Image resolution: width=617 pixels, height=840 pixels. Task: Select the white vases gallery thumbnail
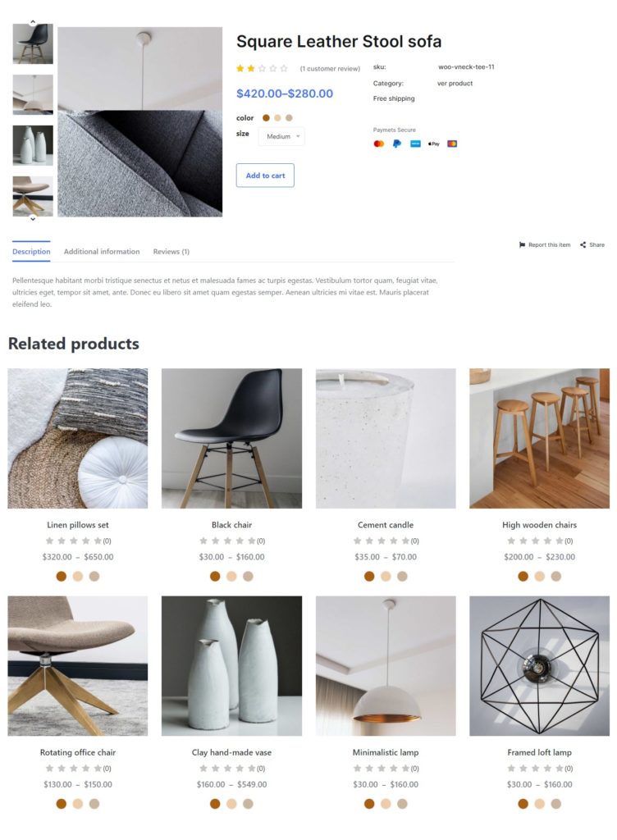click(x=33, y=145)
